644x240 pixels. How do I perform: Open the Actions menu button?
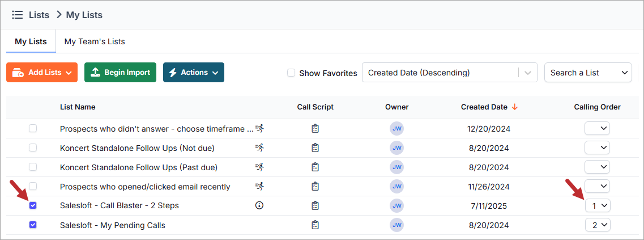coord(194,73)
